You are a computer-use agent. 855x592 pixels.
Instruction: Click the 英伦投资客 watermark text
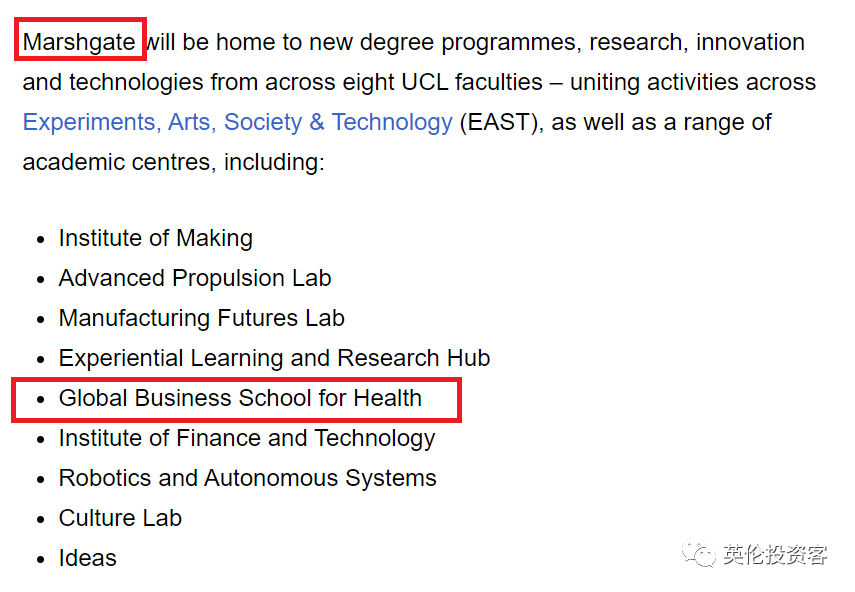pyautogui.click(x=775, y=555)
